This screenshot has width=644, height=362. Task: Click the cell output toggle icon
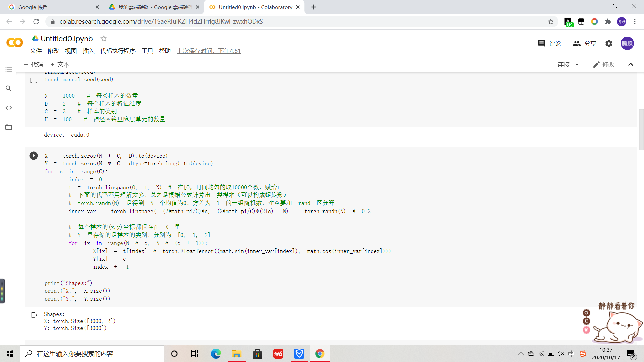(x=34, y=315)
